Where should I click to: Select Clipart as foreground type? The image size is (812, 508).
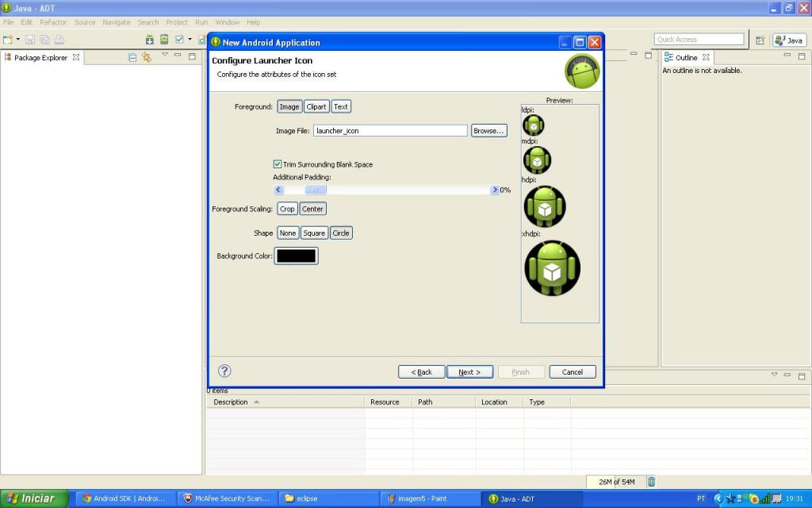point(316,107)
